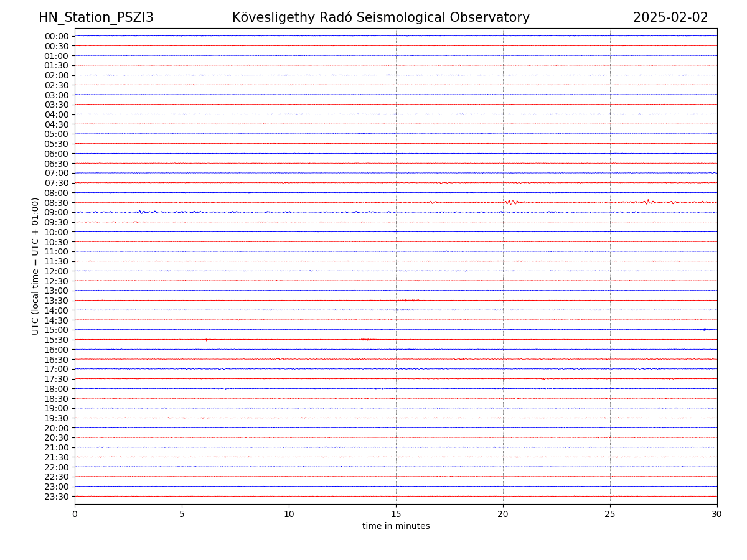
Task: Click the Kövesligethy Radó Seismological Observatory title
Action: (x=380, y=17)
